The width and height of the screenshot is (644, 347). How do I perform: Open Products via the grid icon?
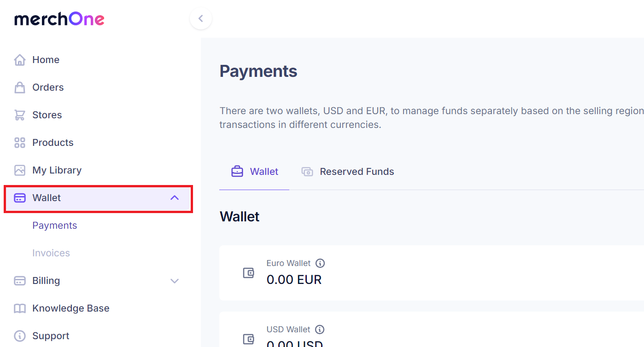coord(20,142)
